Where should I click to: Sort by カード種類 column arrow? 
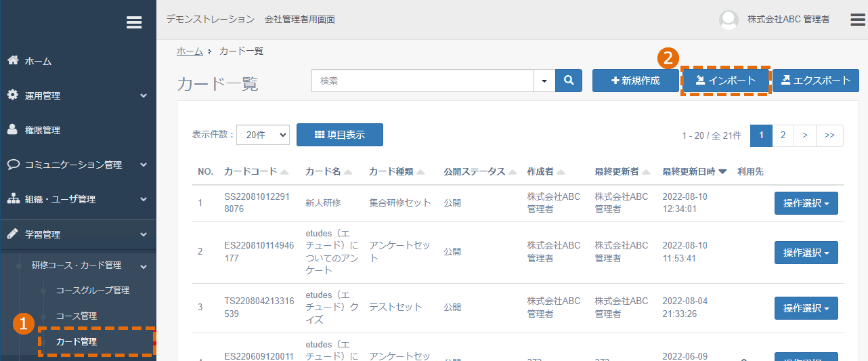(x=420, y=172)
